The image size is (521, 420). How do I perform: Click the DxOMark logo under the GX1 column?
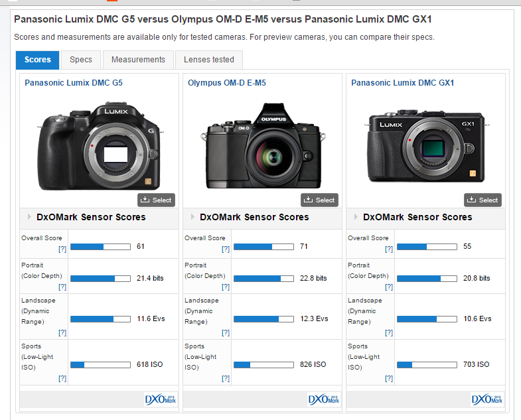(x=487, y=399)
